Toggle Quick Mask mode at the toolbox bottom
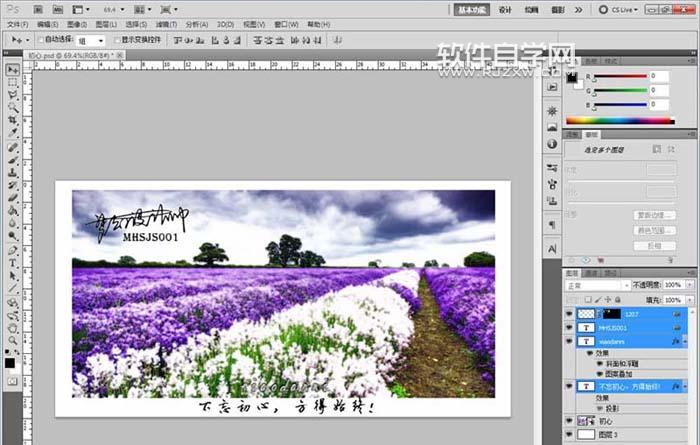Viewport: 700px width, 445px height. [x=12, y=382]
